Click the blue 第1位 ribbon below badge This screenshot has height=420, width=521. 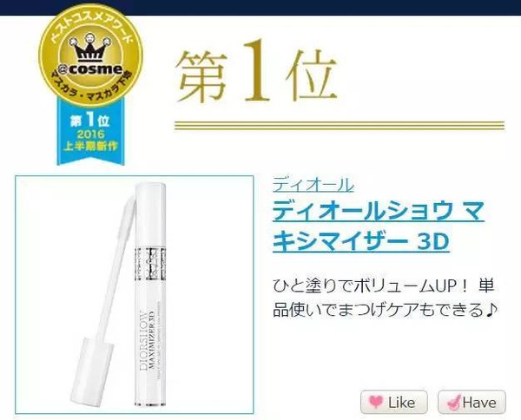90,133
